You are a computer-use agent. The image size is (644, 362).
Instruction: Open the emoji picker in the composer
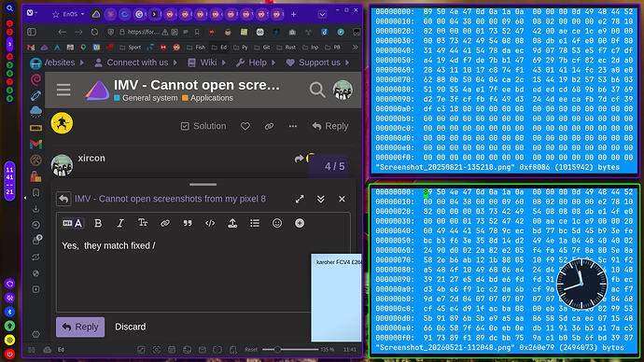277,223
